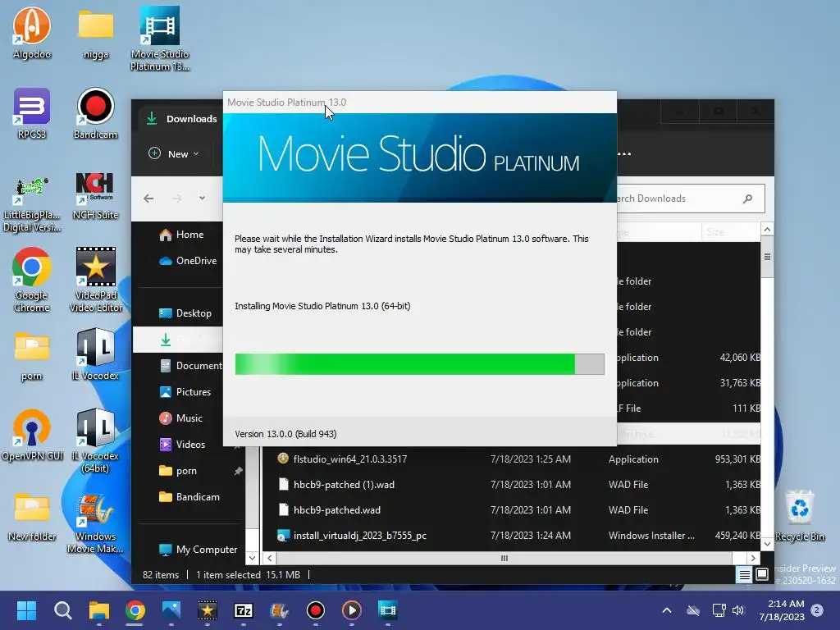Launch the RPCS3 desktop icon

(32, 113)
